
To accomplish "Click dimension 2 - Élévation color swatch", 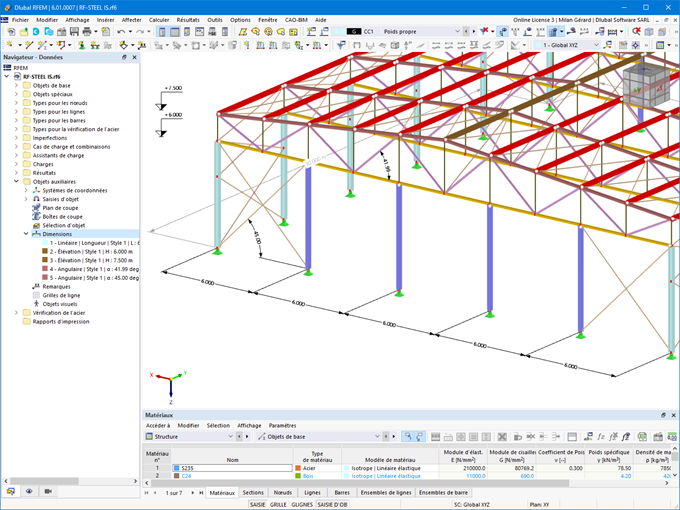I will [x=45, y=251].
